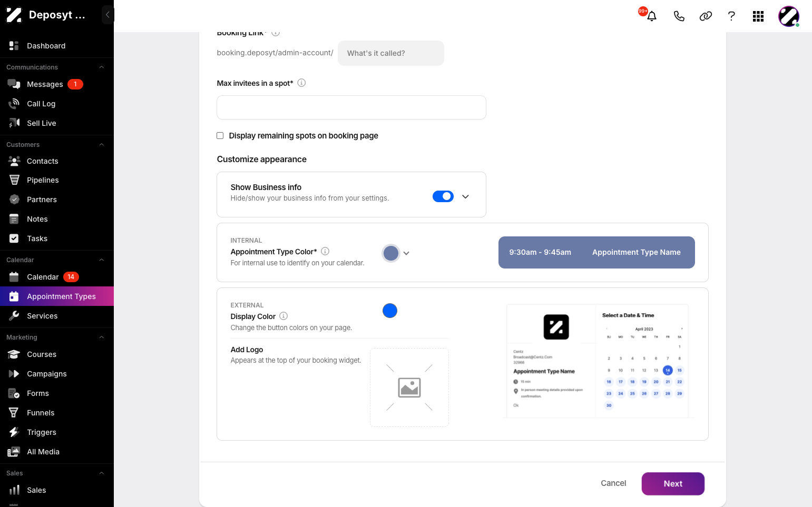Click the 9:30am appointment preview banner
Image resolution: width=812 pixels, height=507 pixels.
point(596,252)
